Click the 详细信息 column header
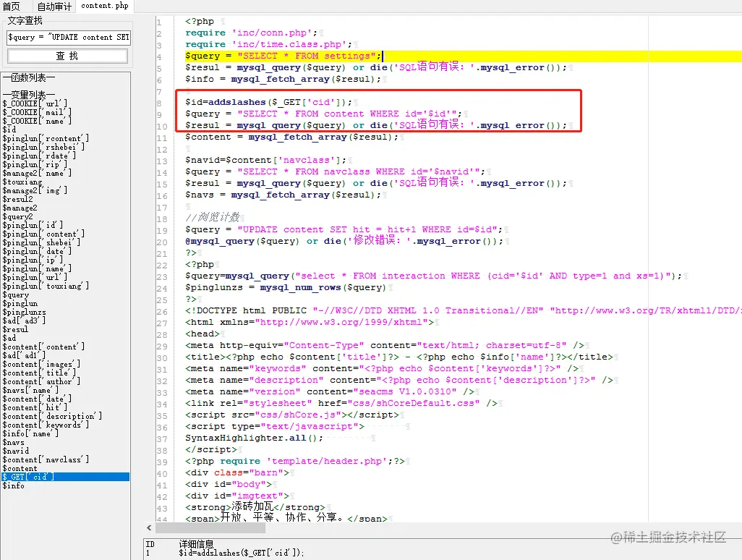Screen dimensions: 742x560 point(197,544)
